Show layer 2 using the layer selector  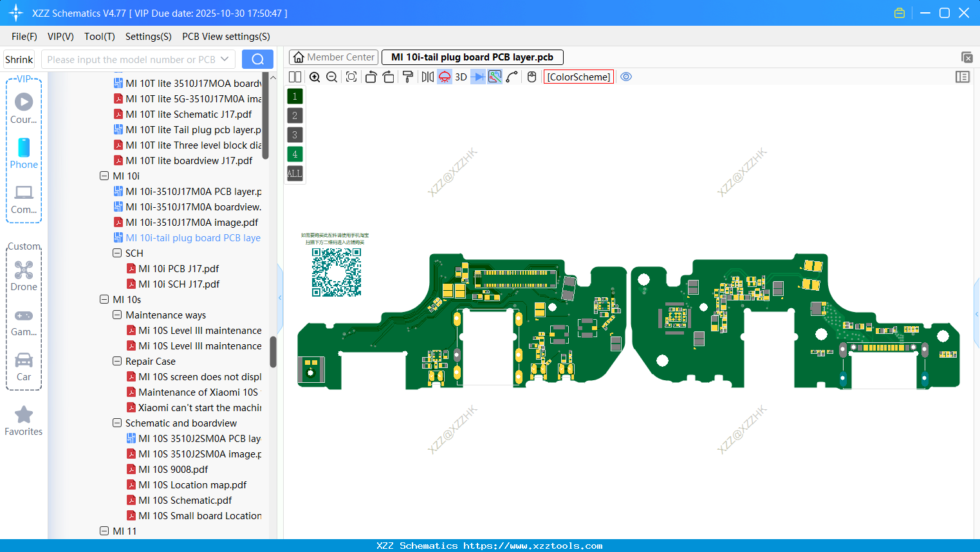click(294, 115)
